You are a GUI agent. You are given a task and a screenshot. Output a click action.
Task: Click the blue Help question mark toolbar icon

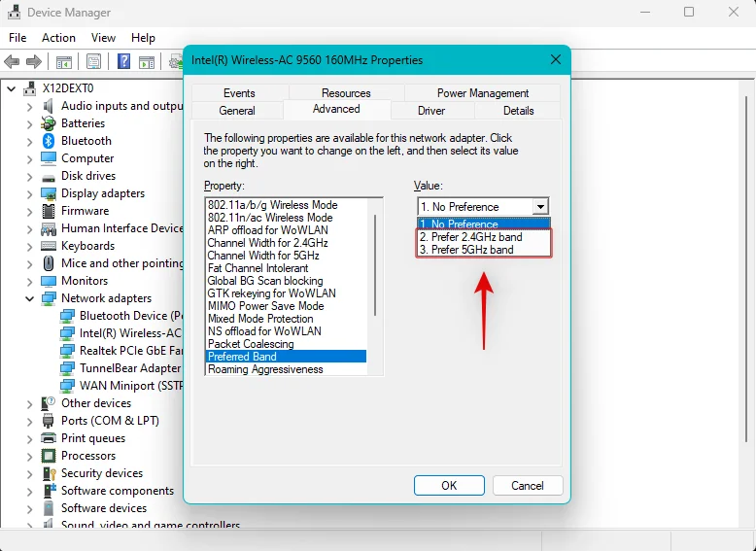124,62
